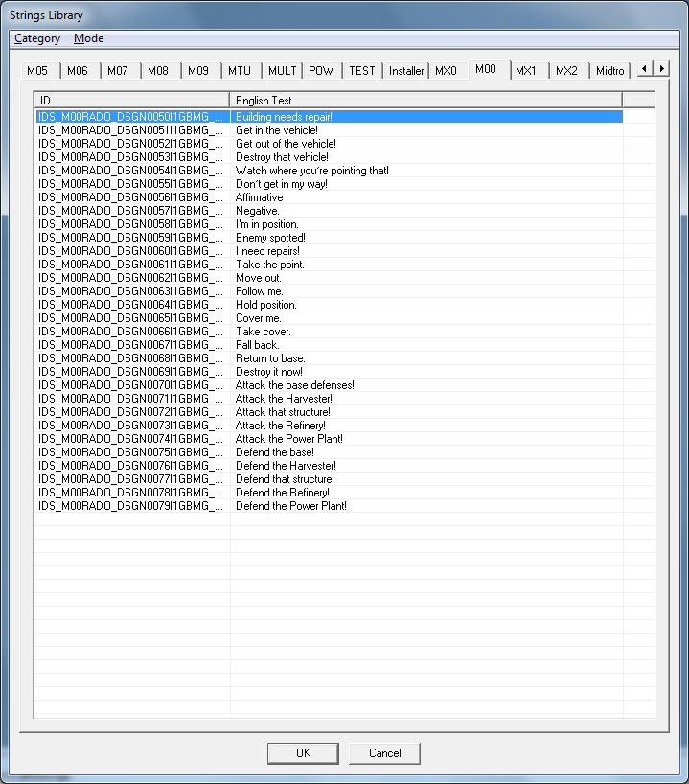This screenshot has height=784, width=689.
Task: Select the MULT tab
Action: click(282, 71)
